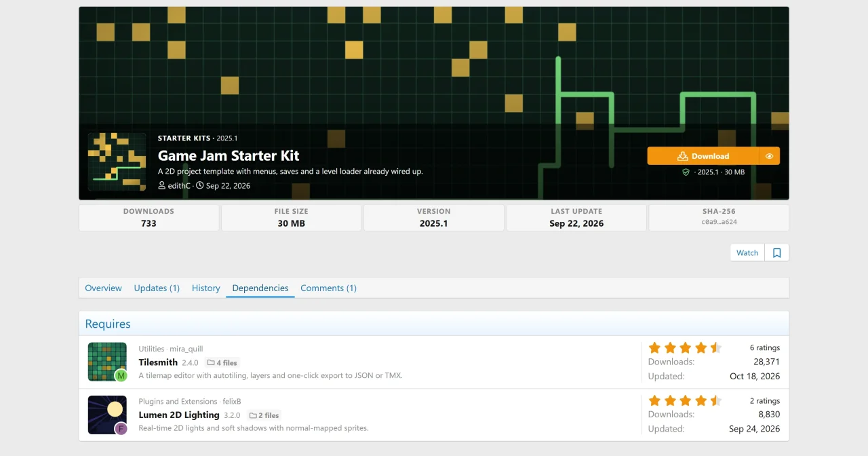868x456 pixels.
Task: Switch to the Overview tab
Action: (104, 288)
